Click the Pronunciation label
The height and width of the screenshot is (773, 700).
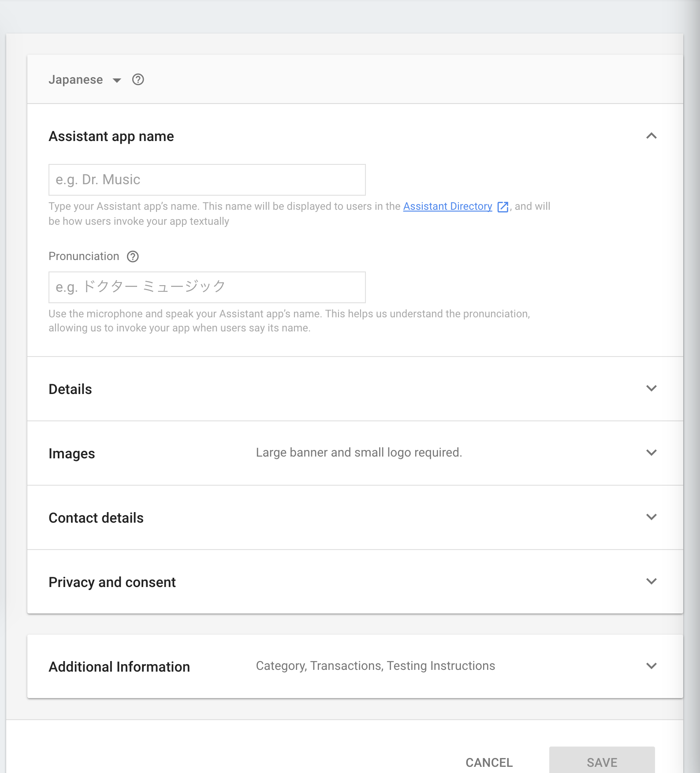coord(84,256)
